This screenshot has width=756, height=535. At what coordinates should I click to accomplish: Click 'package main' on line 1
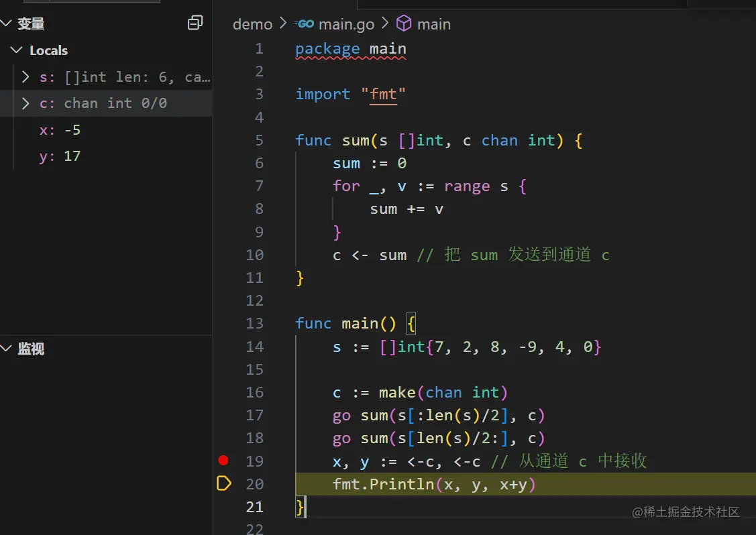coord(351,49)
